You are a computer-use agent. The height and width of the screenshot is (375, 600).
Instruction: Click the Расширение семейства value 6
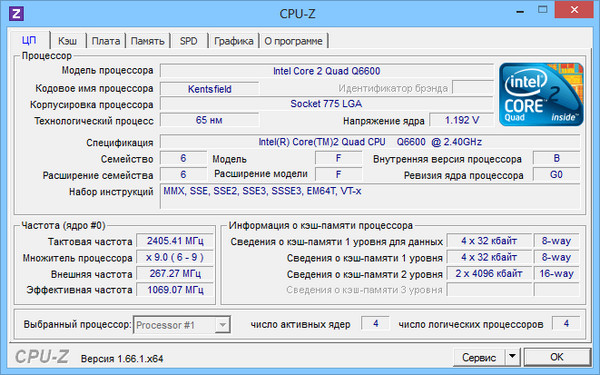184,175
